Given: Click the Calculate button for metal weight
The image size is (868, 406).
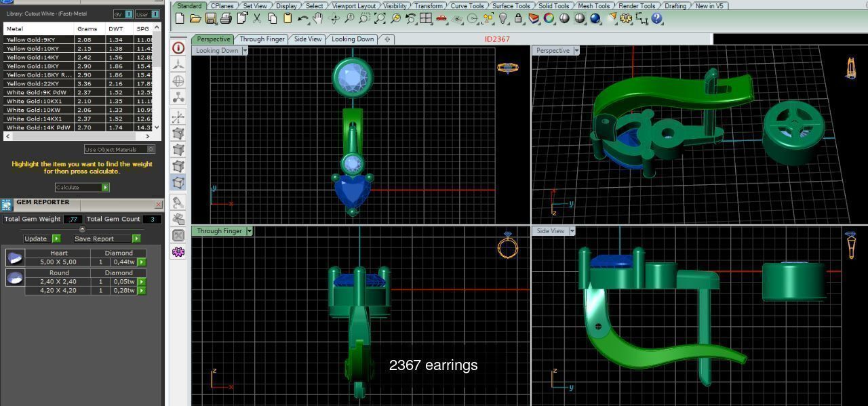Looking at the screenshot, I should (x=82, y=187).
